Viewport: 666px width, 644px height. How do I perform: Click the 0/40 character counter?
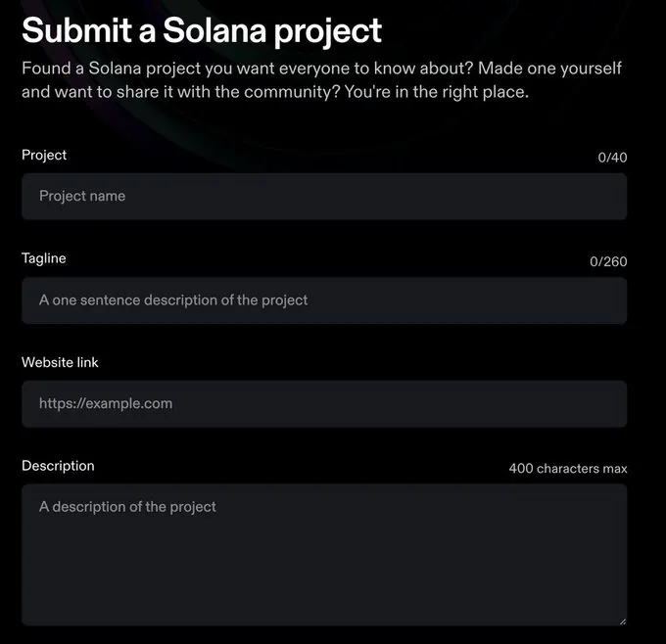point(612,157)
